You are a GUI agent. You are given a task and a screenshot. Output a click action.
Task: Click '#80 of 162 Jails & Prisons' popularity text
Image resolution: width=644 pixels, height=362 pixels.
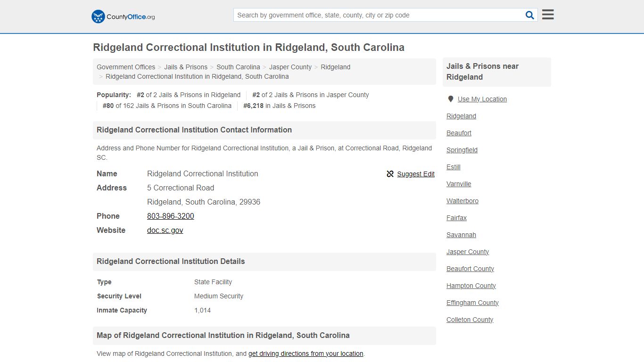(x=167, y=106)
